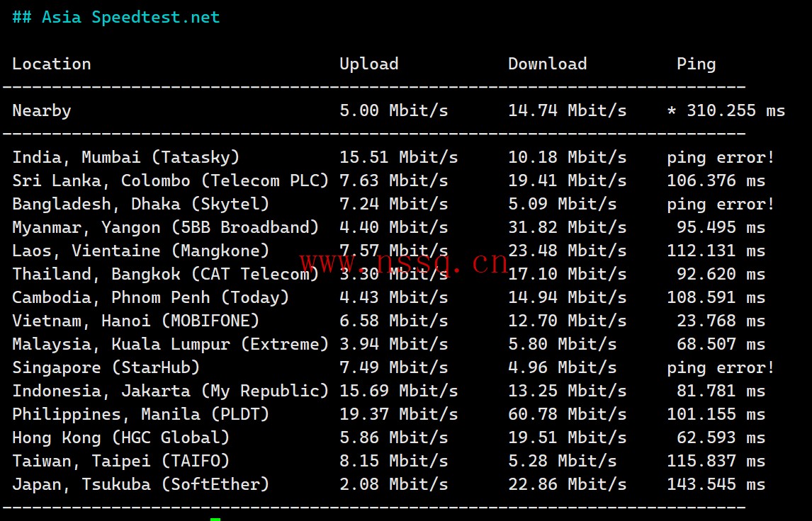Click the Download column header
Screen dimensions: 812x521
[548, 64]
